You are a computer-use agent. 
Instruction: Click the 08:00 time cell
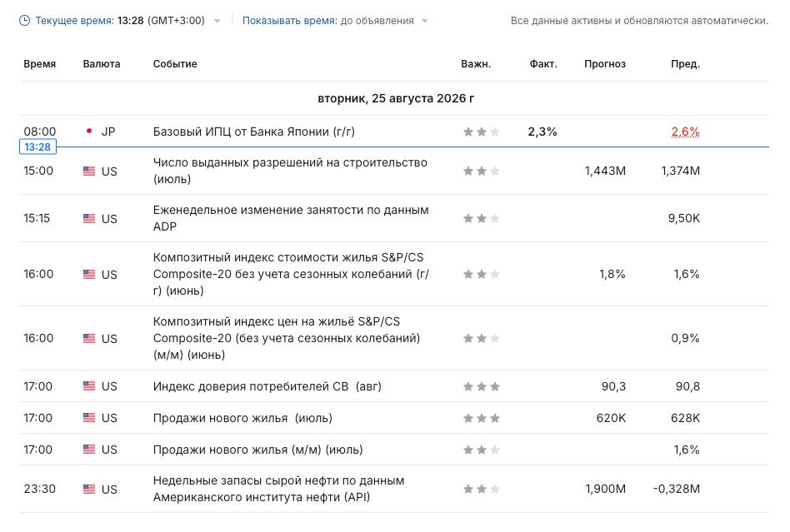click(40, 132)
